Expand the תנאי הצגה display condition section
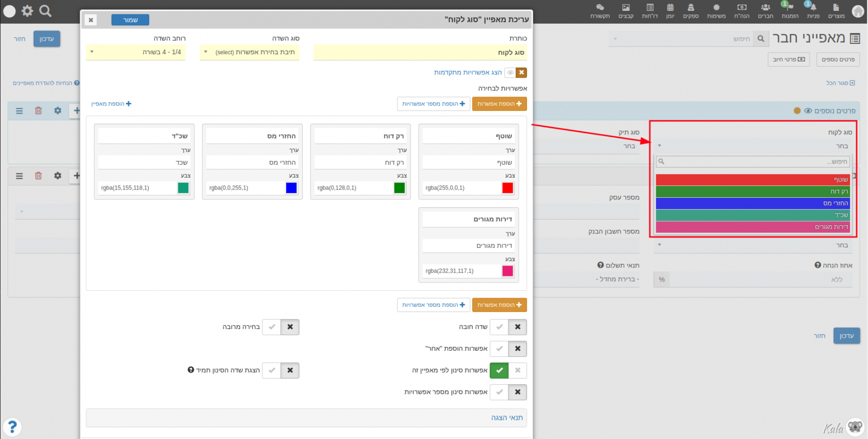The width and height of the screenshot is (868, 439). coord(506,418)
